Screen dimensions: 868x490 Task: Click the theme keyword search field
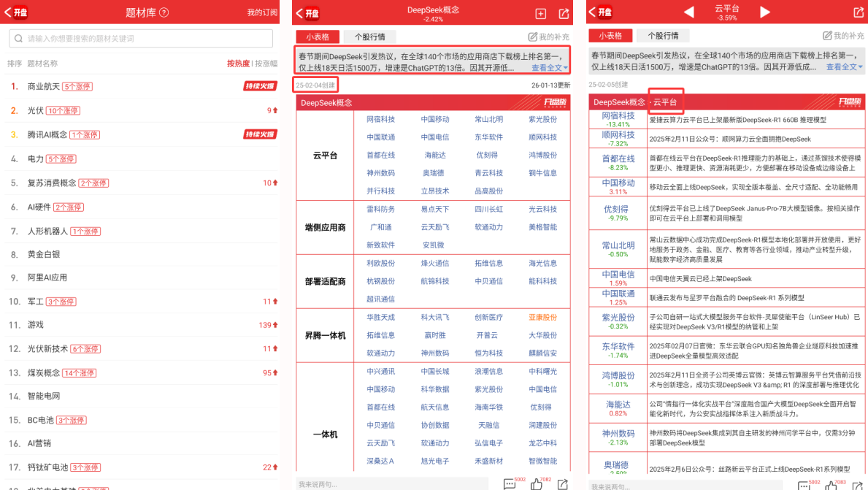141,39
